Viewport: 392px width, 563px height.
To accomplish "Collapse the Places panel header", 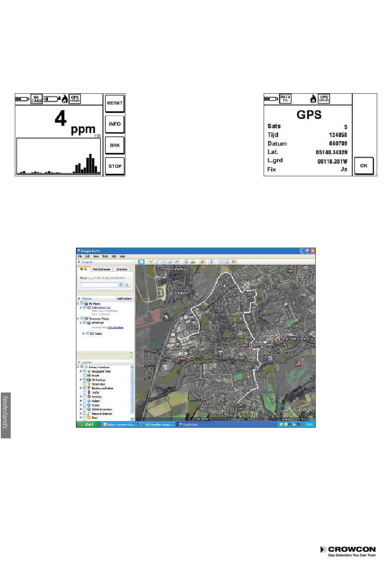I will pyautogui.click(x=96, y=298).
